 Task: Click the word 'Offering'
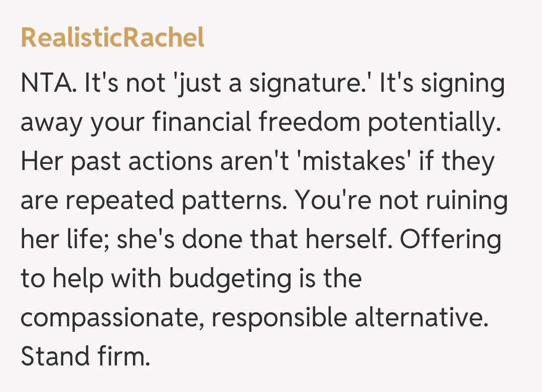(x=451, y=240)
